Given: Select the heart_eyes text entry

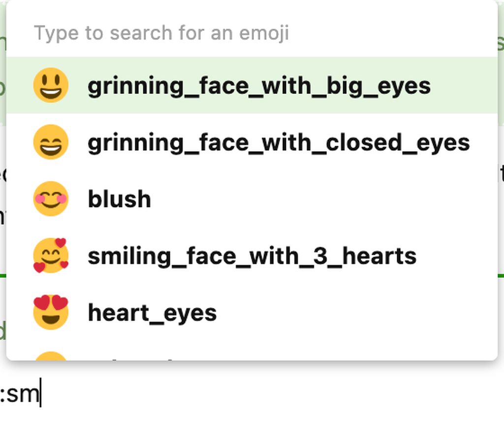Looking at the screenshot, I should pos(152,313).
